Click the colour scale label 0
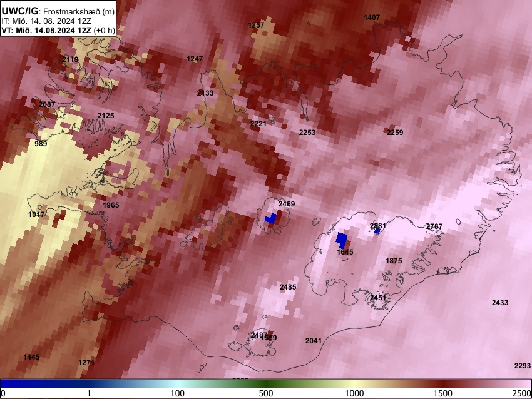 click(x=3, y=393)
